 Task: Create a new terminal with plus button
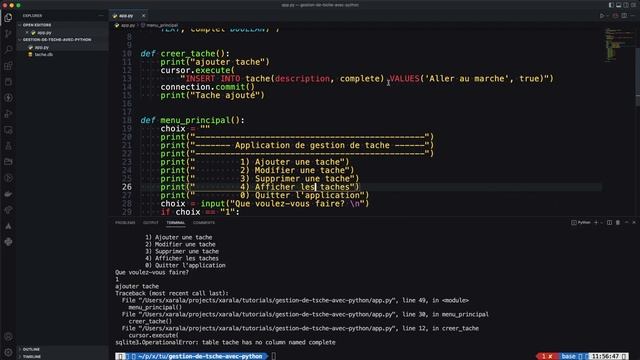596,222
